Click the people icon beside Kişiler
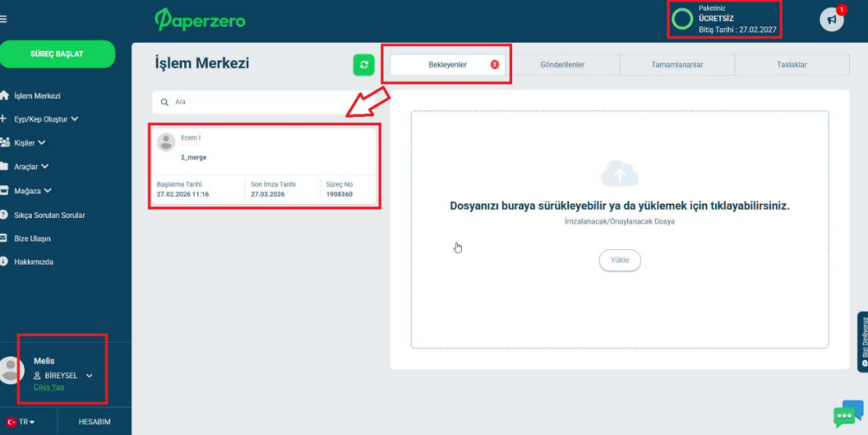 click(4, 143)
